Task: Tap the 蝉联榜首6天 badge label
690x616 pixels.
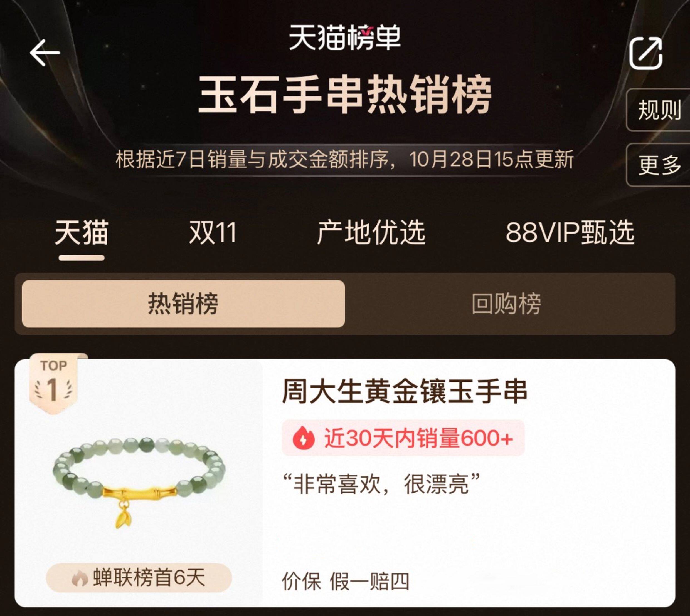Action: 139,578
